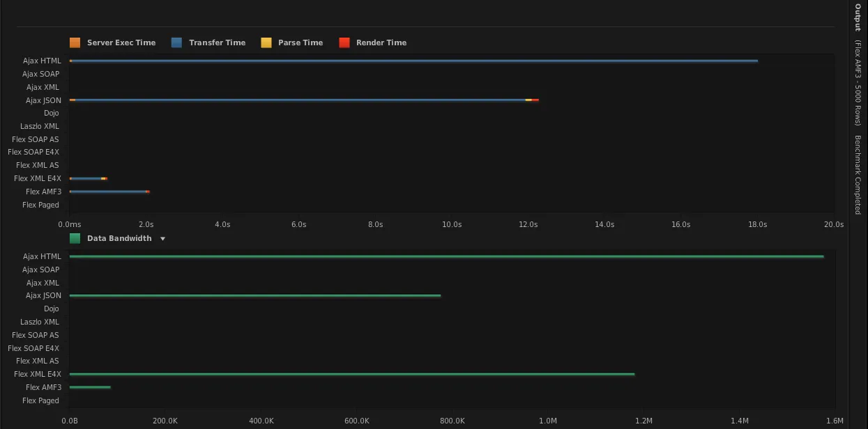Image resolution: width=868 pixels, height=429 pixels.
Task: Select the Flex XML E4X timing bar
Action: pyautogui.click(x=89, y=179)
